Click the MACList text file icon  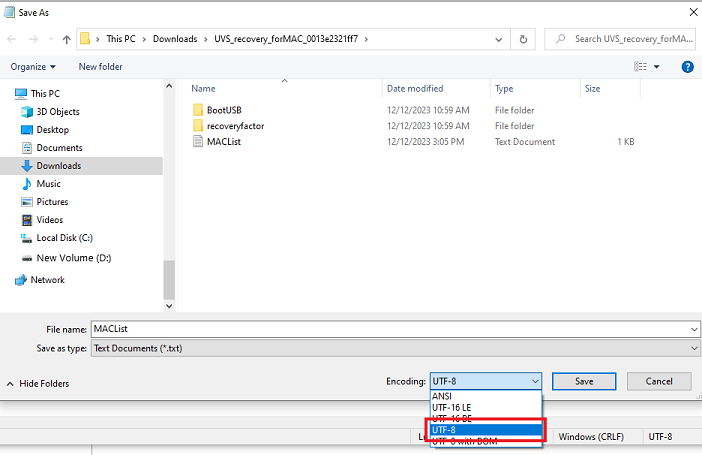pyautogui.click(x=198, y=142)
